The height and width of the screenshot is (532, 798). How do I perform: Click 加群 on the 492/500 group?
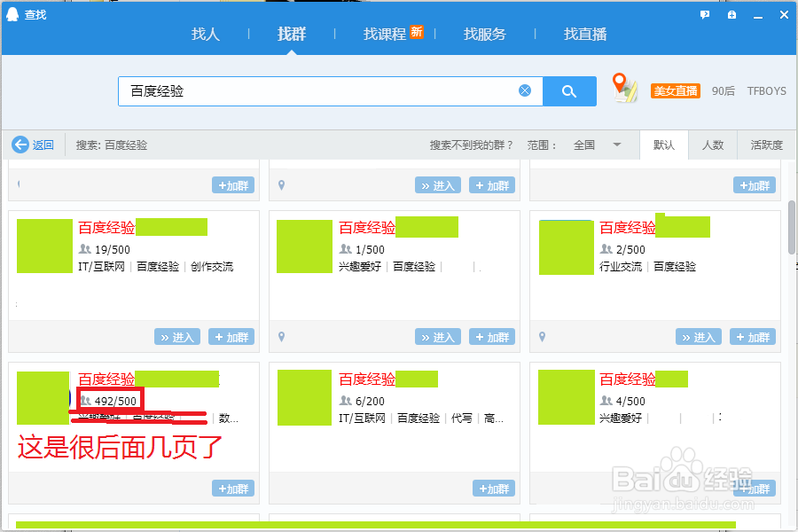(233, 489)
